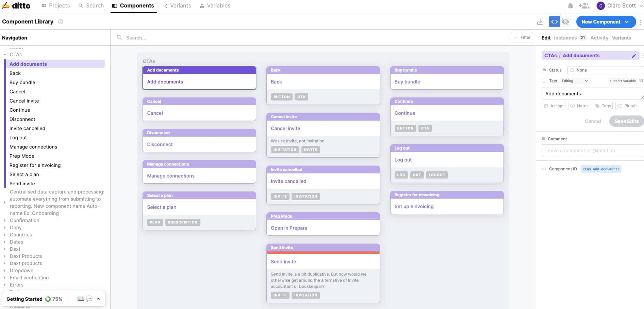Click the notifications bell icon
This screenshot has height=309, width=644.
point(571,6)
